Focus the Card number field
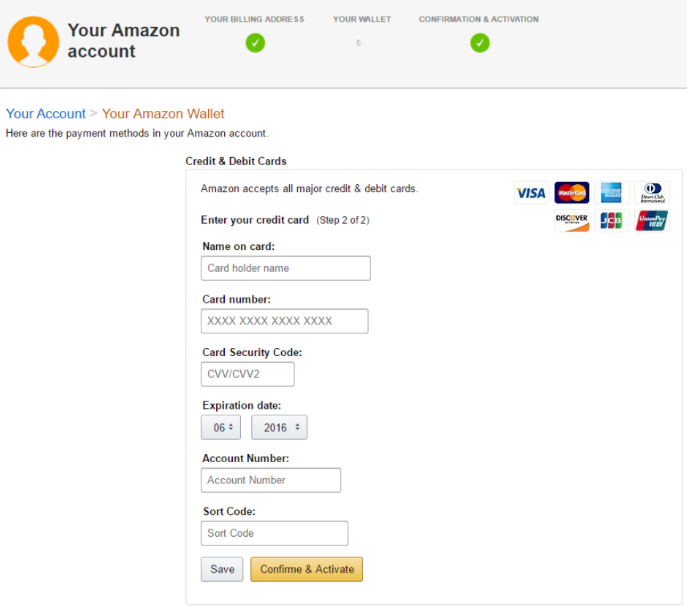This screenshot has width=687, height=606. click(x=285, y=321)
